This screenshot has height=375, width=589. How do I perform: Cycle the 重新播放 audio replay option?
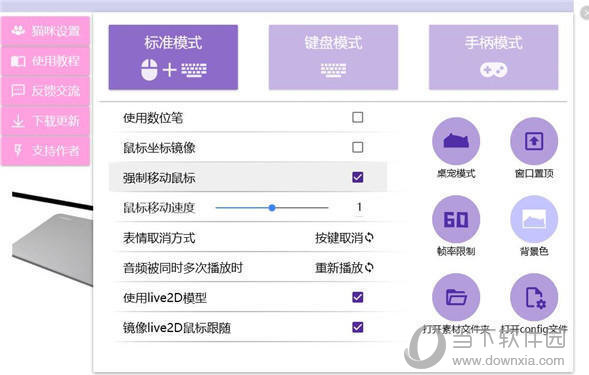click(x=344, y=268)
